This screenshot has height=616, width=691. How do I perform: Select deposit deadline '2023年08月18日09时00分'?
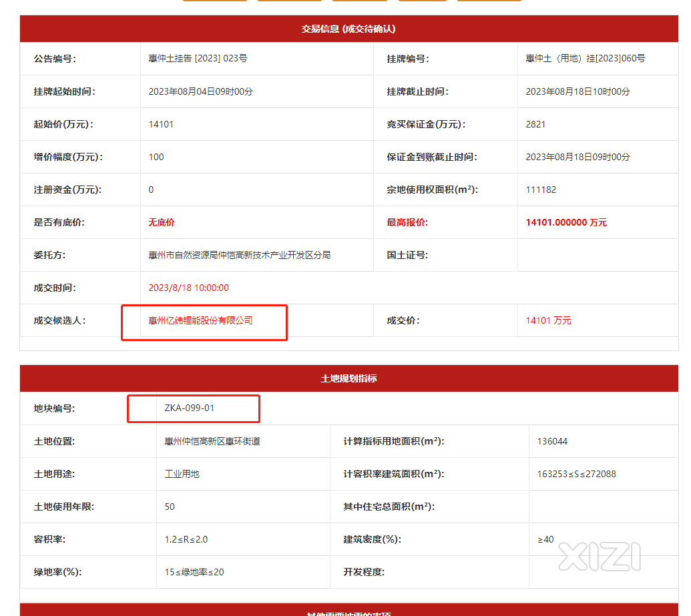tap(578, 157)
